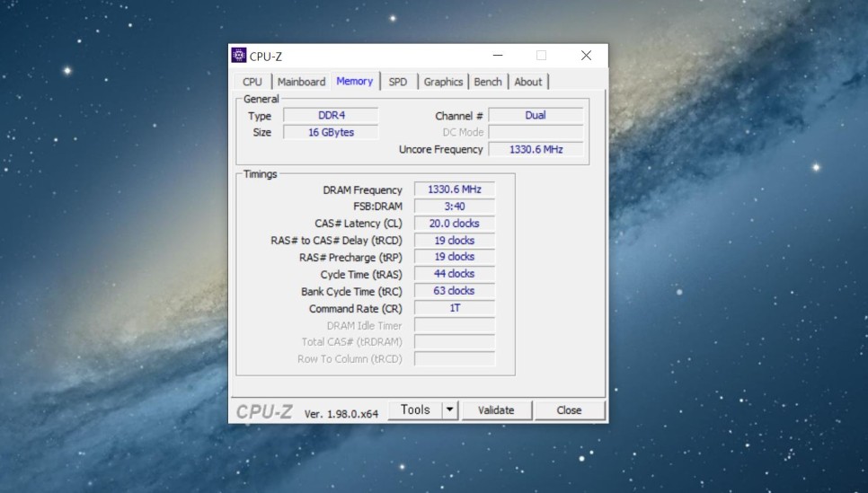Screen dimensions: 868x493
Task: Click the RAS# Precharge (tRP) value field
Action: pos(455,257)
